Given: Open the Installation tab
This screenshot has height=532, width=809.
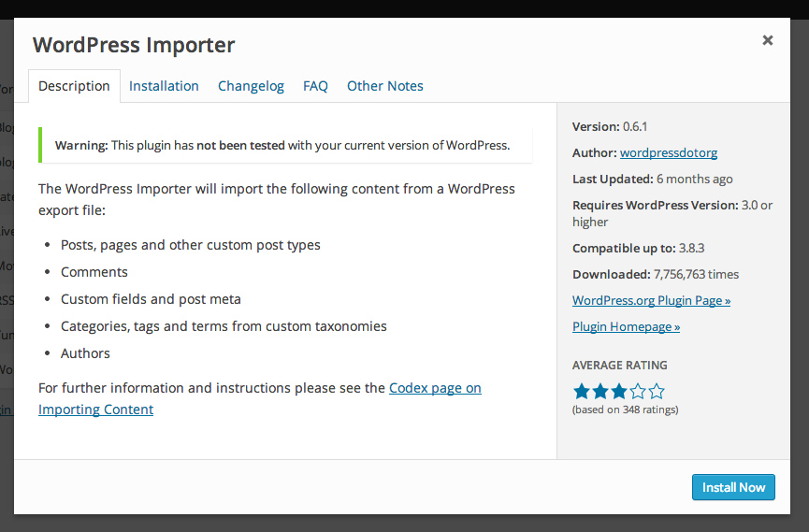Looking at the screenshot, I should point(164,86).
